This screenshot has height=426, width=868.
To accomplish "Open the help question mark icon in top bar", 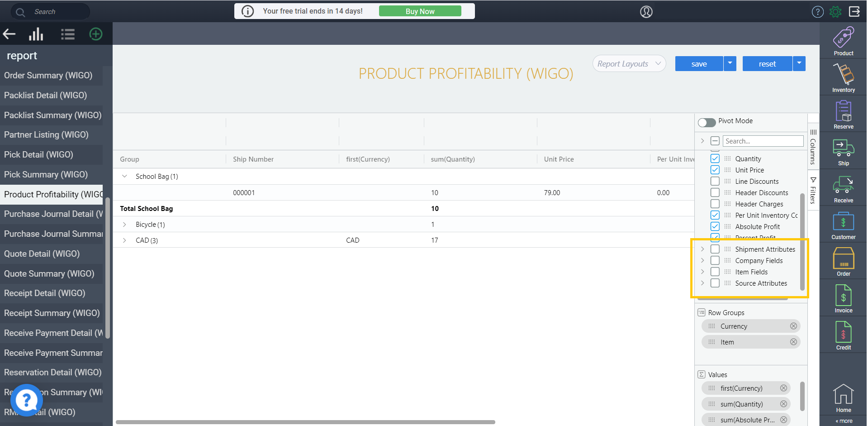I will [818, 12].
